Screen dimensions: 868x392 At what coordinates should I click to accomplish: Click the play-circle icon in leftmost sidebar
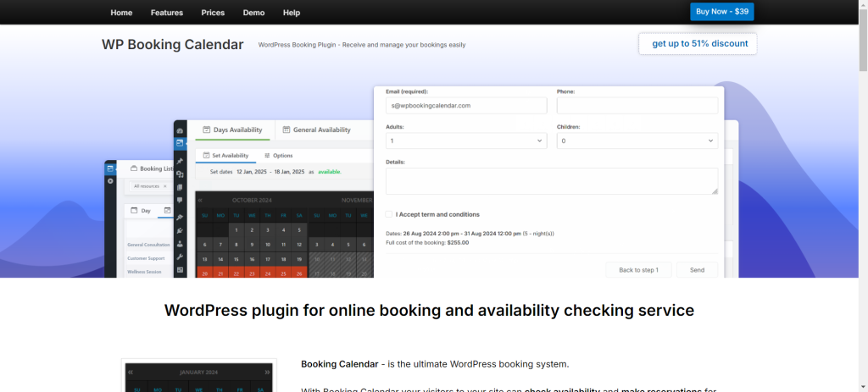pyautogui.click(x=110, y=181)
